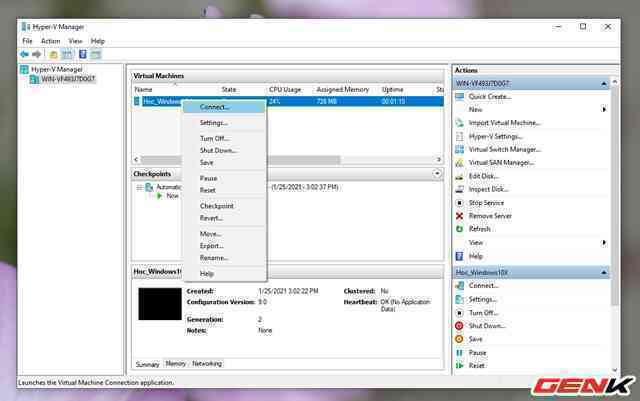Viewport: 640px width, 401px height.
Task: Select the WIN-VF493J7D0GT server tree node
Action: coord(68,79)
